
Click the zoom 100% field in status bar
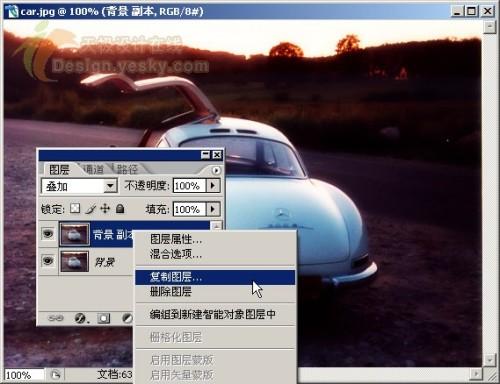[24, 375]
